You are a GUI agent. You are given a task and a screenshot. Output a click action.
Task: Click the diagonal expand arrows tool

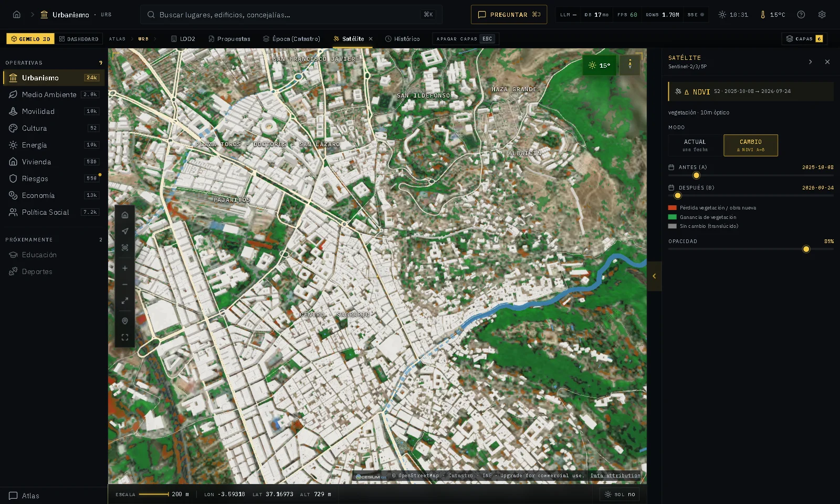pyautogui.click(x=125, y=301)
